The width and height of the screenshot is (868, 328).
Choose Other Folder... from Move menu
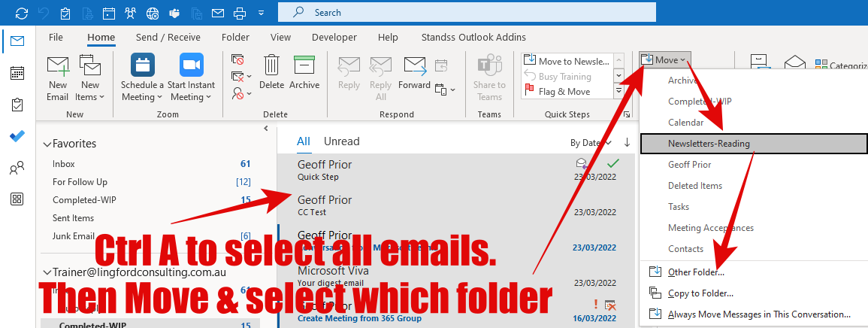point(696,272)
